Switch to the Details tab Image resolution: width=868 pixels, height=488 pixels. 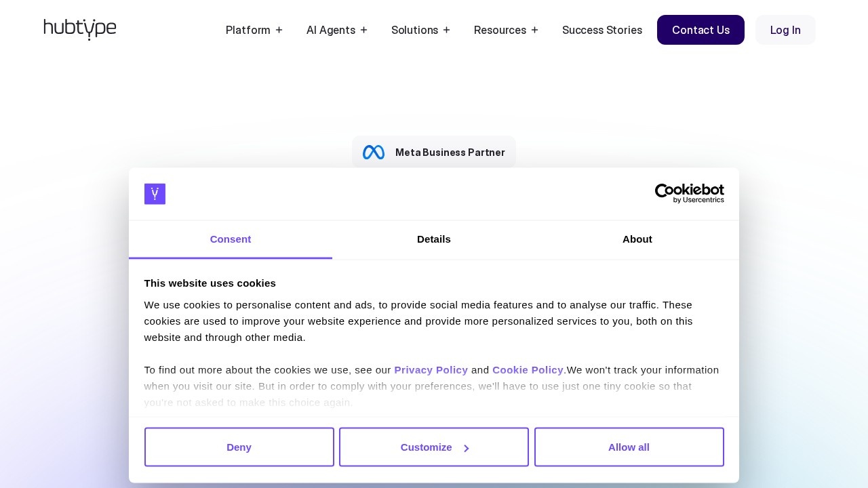434,239
